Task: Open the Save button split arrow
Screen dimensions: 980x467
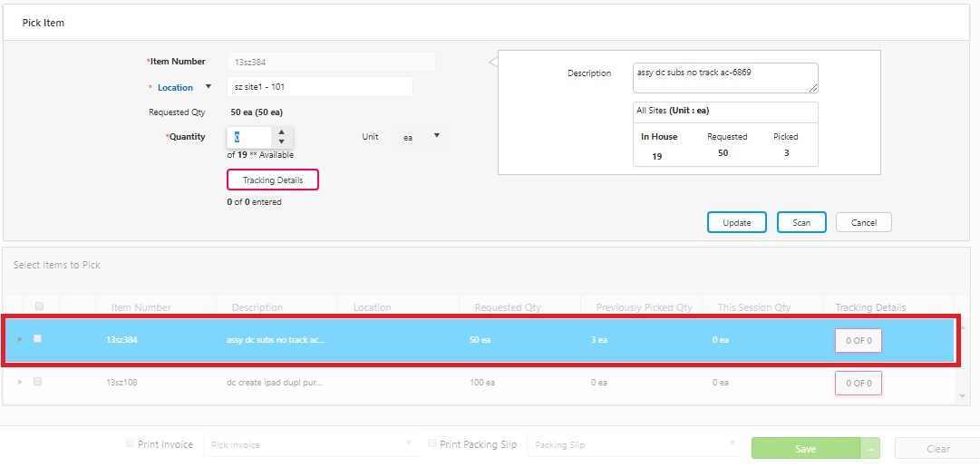Action: point(871,448)
